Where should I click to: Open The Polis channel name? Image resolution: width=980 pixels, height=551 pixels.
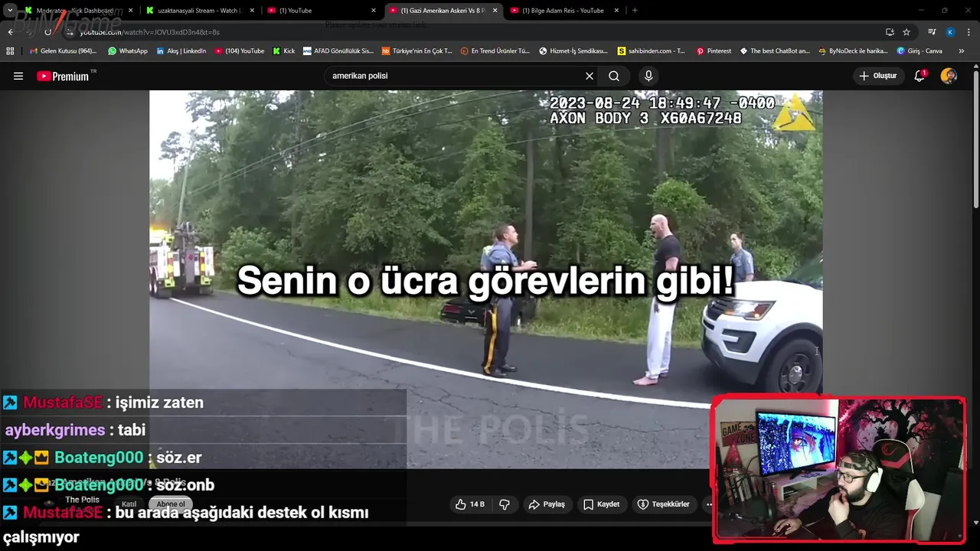click(82, 500)
